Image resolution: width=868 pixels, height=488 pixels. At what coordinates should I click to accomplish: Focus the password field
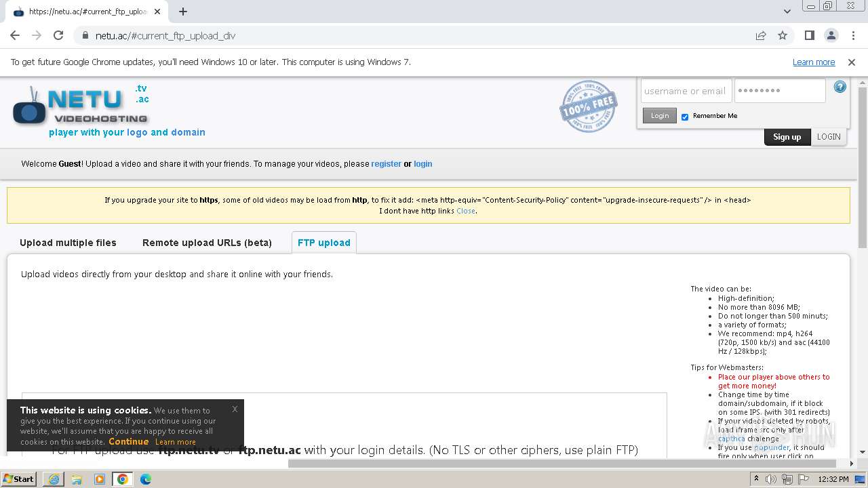(x=780, y=91)
